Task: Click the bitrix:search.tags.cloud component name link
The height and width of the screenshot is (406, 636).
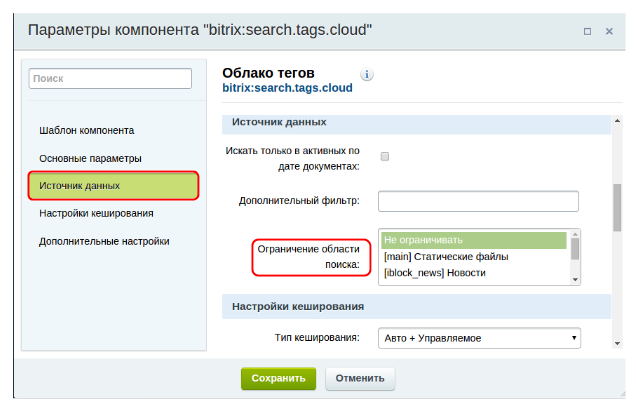Action: point(287,88)
